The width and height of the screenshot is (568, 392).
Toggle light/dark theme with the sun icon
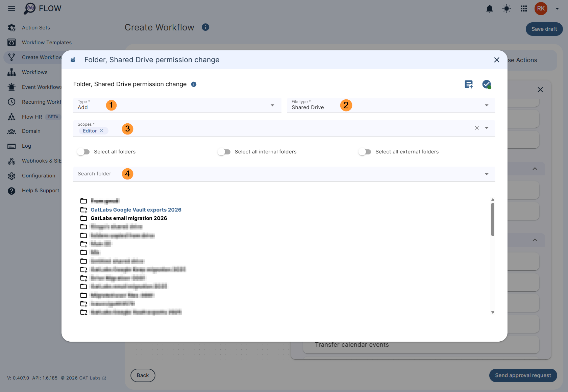click(507, 8)
